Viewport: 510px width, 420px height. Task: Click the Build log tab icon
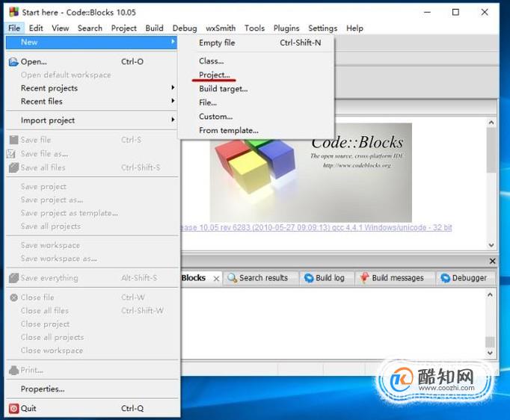pyautogui.click(x=308, y=278)
